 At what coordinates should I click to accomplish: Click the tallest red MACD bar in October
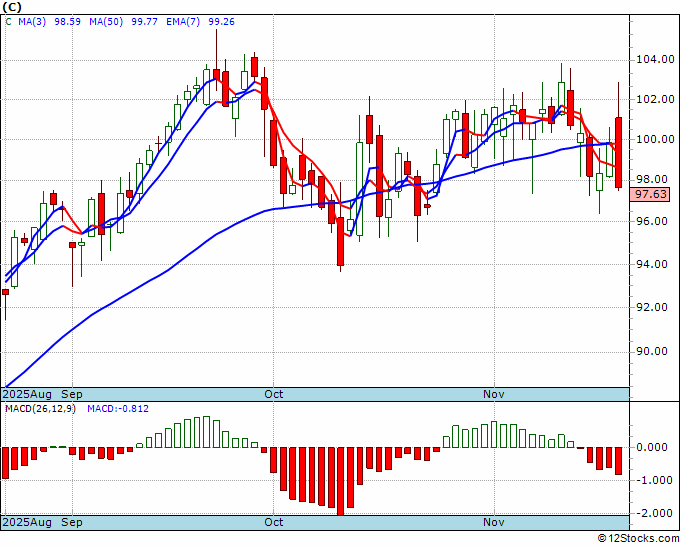click(340, 481)
